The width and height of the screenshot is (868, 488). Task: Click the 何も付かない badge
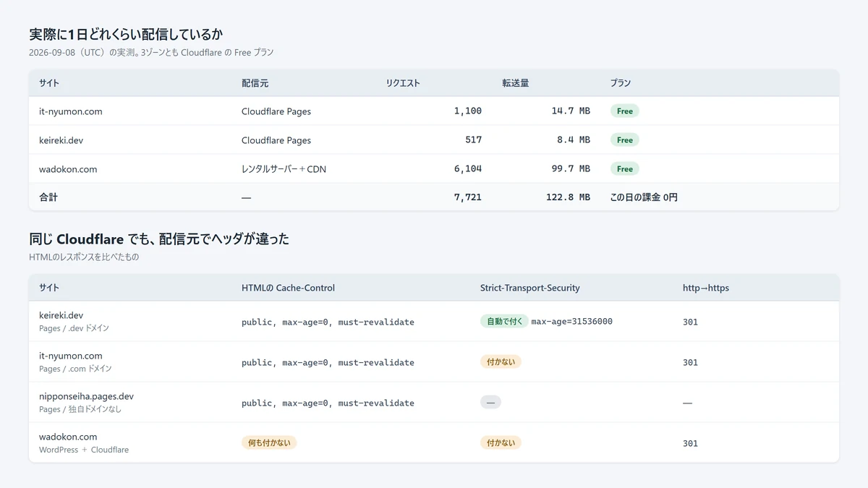(269, 442)
